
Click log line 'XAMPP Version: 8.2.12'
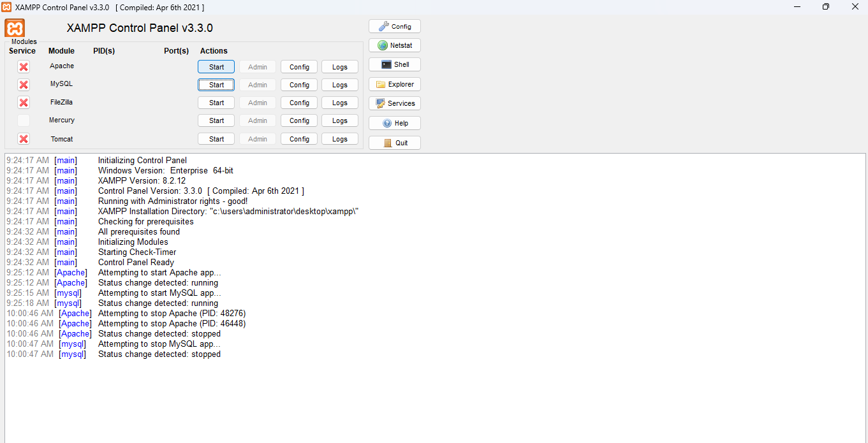[x=142, y=181]
